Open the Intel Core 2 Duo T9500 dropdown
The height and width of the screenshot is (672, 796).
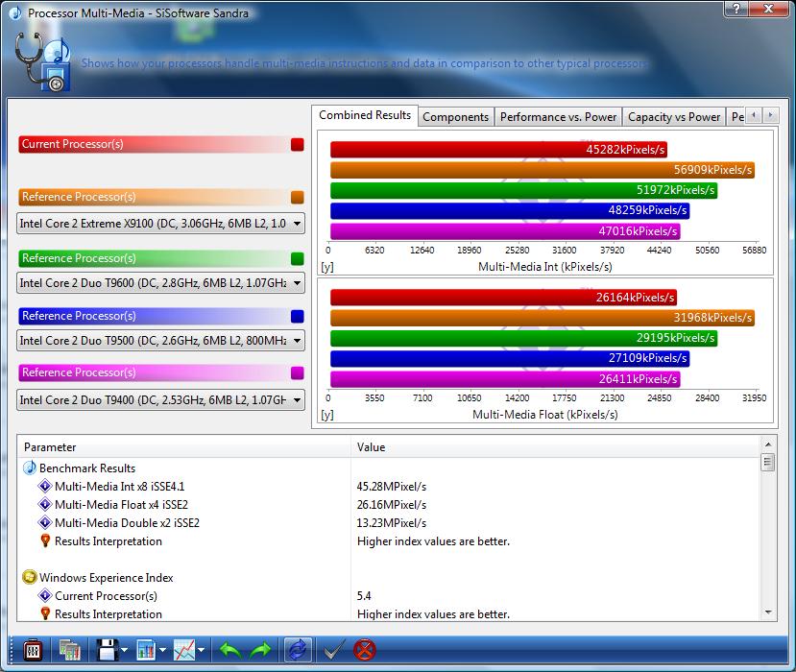[161, 341]
